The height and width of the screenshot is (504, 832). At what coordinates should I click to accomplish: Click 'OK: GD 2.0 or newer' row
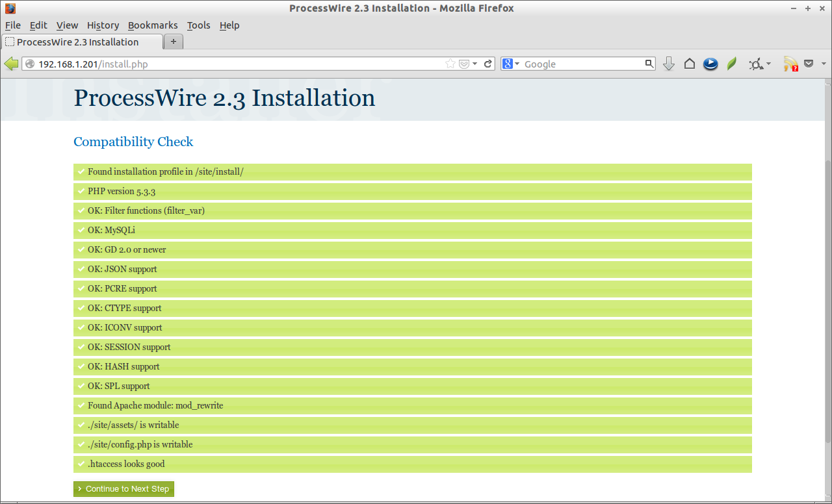pos(413,249)
